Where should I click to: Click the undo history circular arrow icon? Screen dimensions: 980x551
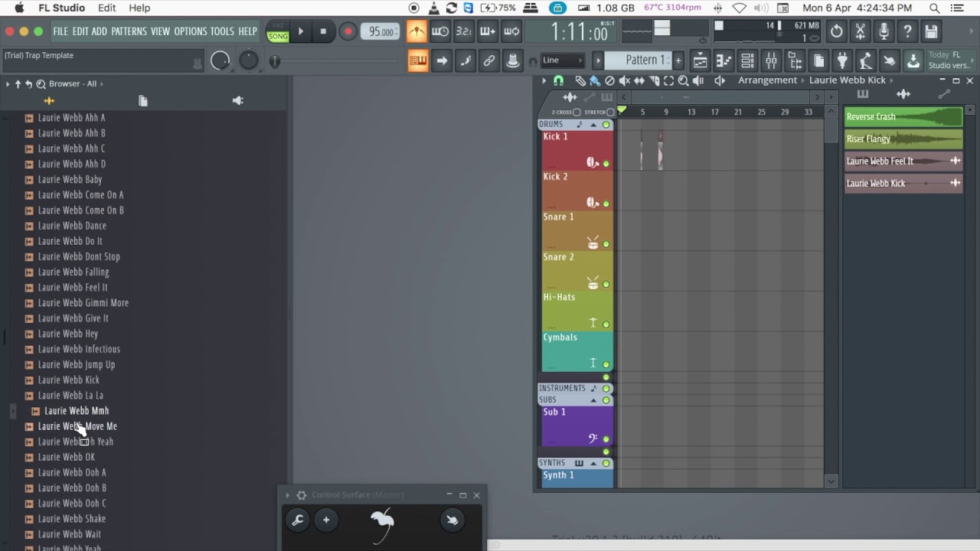(x=837, y=31)
